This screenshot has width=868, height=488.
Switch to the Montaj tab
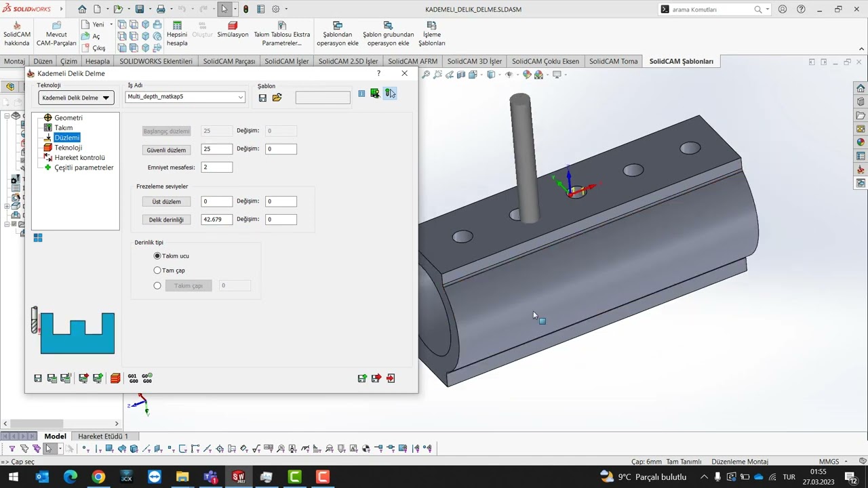pos(14,61)
